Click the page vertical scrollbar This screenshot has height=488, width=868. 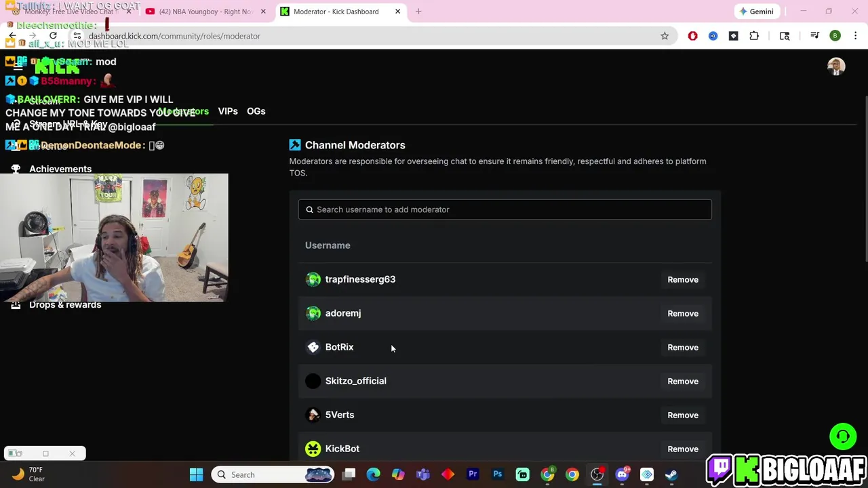[x=865, y=178]
